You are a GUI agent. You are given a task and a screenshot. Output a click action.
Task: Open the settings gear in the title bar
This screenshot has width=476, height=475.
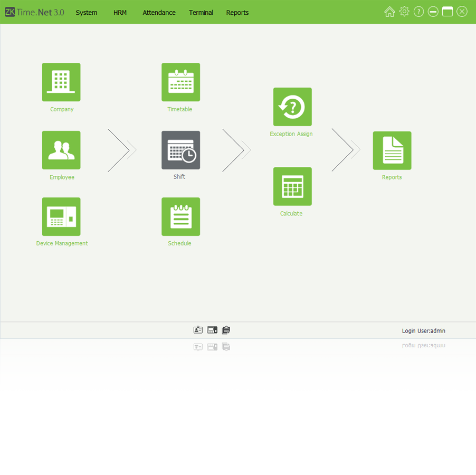tap(404, 12)
